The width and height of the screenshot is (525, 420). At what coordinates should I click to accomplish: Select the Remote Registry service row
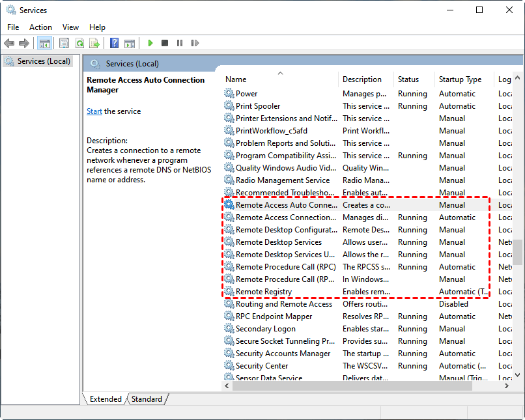click(x=264, y=292)
